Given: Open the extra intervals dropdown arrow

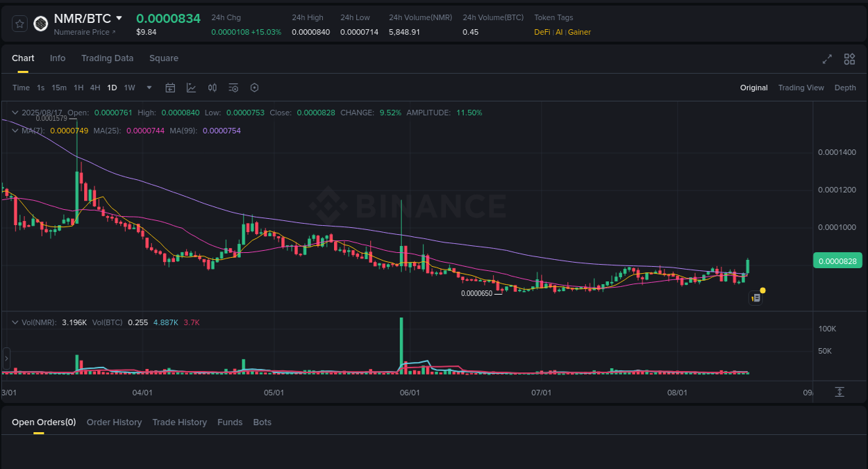Looking at the screenshot, I should 149,88.
